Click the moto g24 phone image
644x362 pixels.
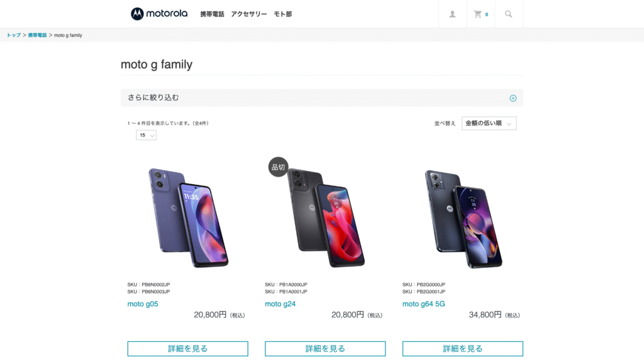coord(326,217)
